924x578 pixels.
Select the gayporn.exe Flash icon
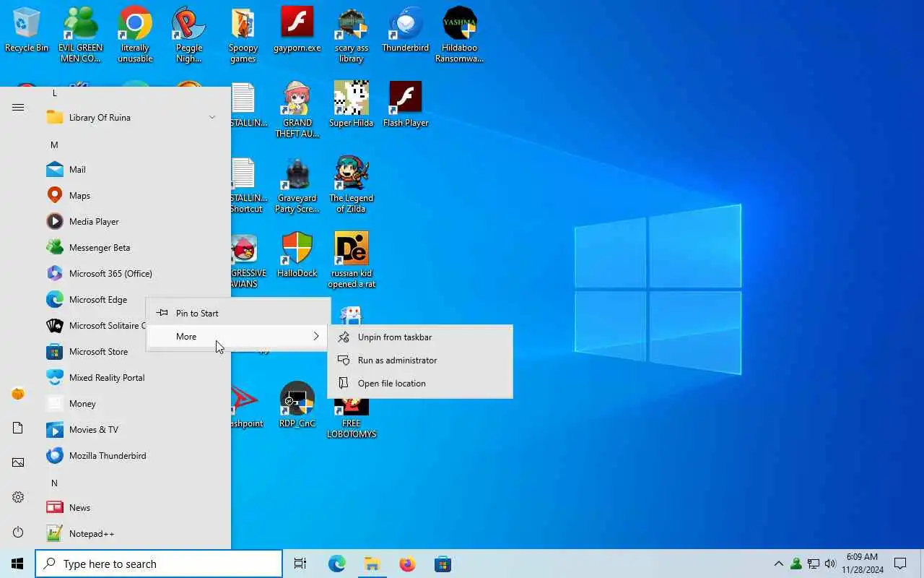(297, 30)
